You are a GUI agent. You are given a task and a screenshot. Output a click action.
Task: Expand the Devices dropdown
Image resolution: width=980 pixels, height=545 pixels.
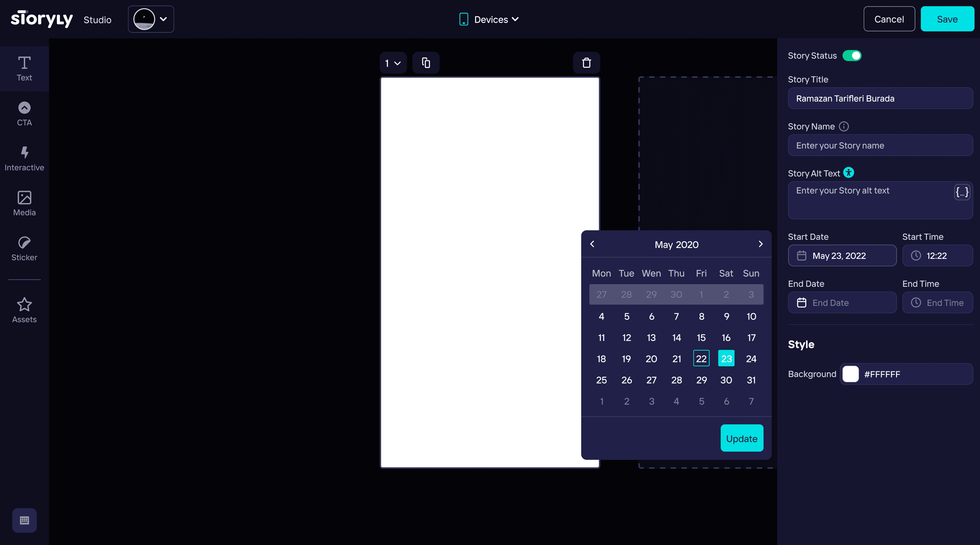[x=489, y=19]
